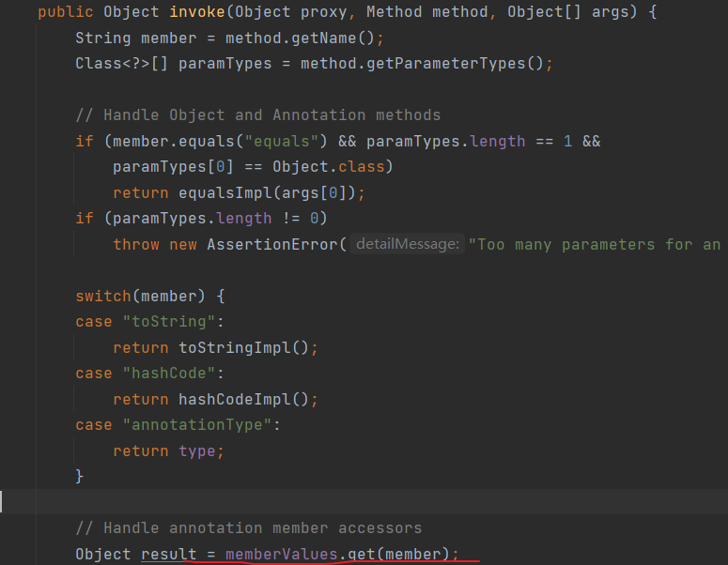Click the Handle annotation member accessors comment

249,527
